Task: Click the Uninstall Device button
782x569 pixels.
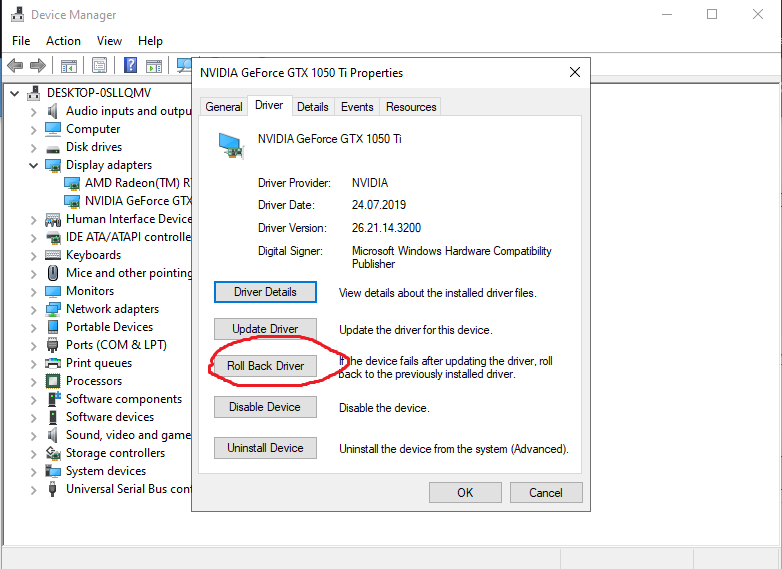Action: point(265,447)
